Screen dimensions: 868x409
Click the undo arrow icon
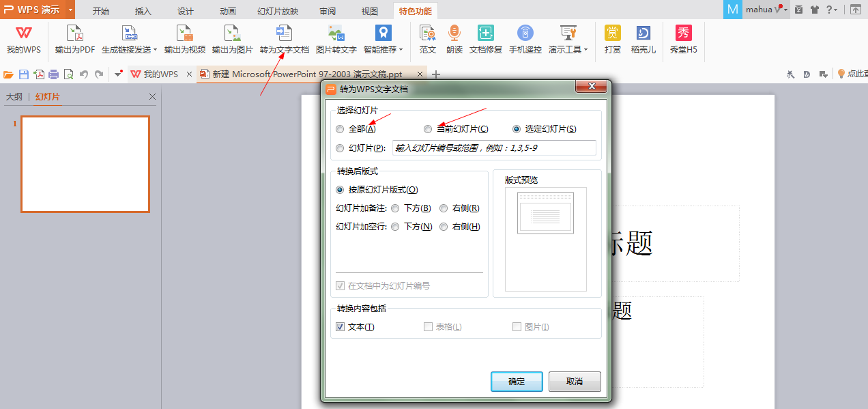coord(84,74)
